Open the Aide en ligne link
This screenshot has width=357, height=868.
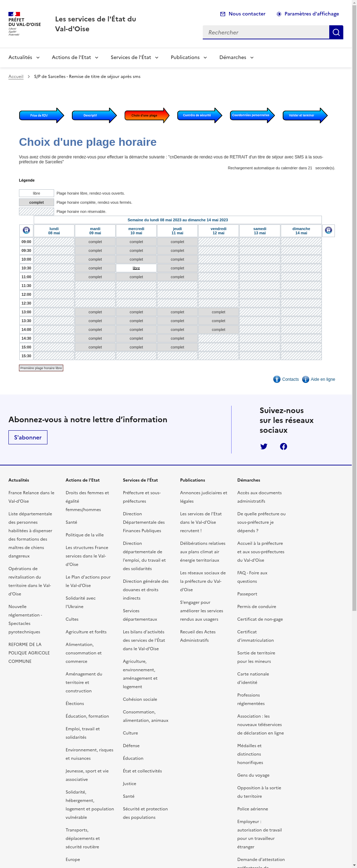coord(323,379)
